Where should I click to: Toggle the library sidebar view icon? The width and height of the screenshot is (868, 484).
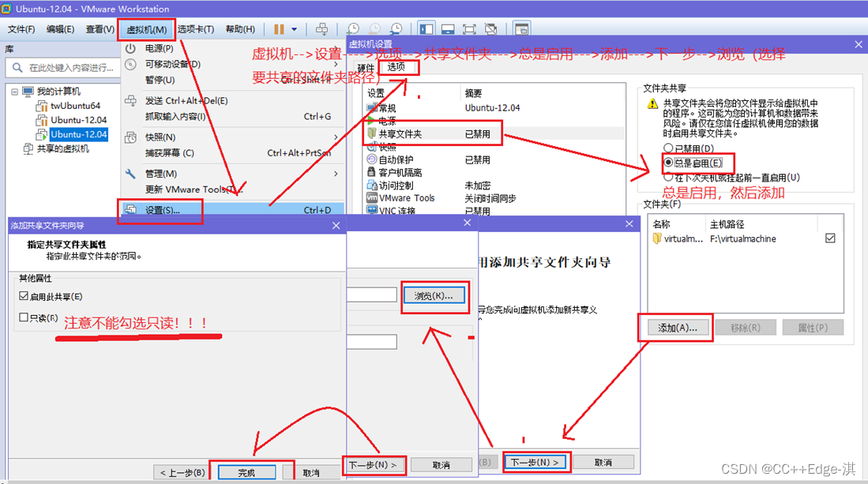426,29
